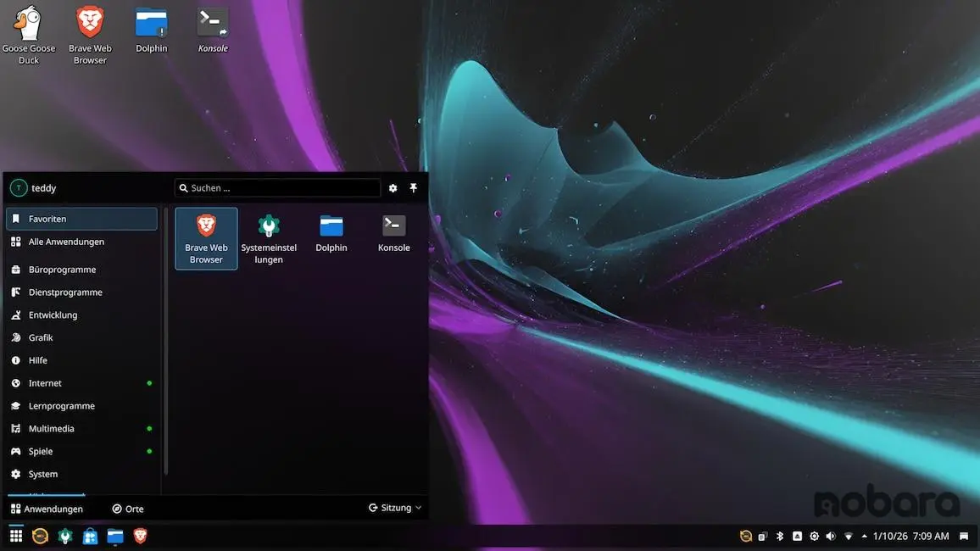Open system settings wrench icon in taskbar
Image resolution: width=980 pixels, height=551 pixels.
pos(65,536)
